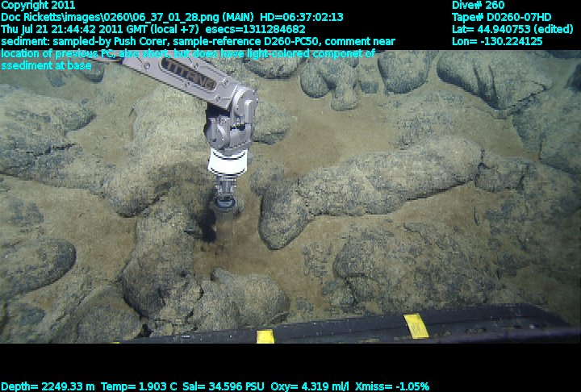Click the Lon= -130.224125 reading
This screenshot has height=392, width=581.
pos(497,41)
